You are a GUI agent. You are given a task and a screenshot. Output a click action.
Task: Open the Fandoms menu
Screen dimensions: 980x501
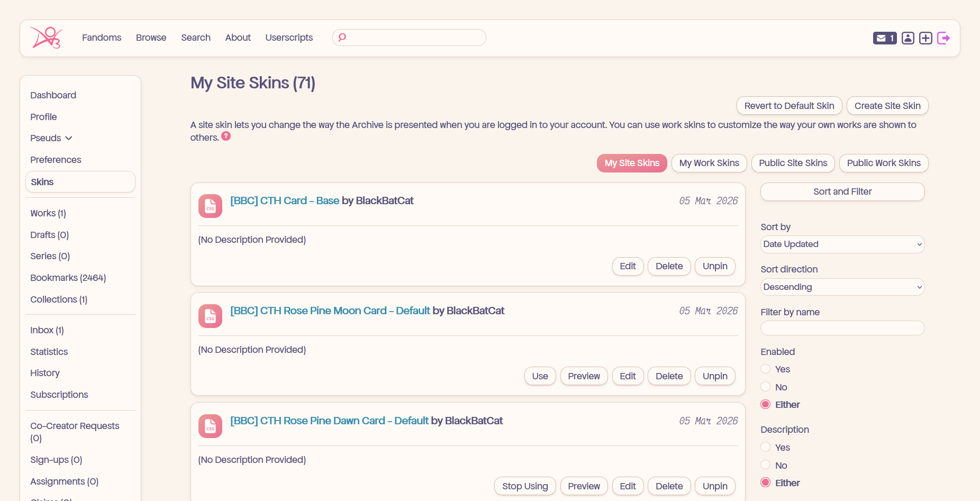pyautogui.click(x=102, y=38)
